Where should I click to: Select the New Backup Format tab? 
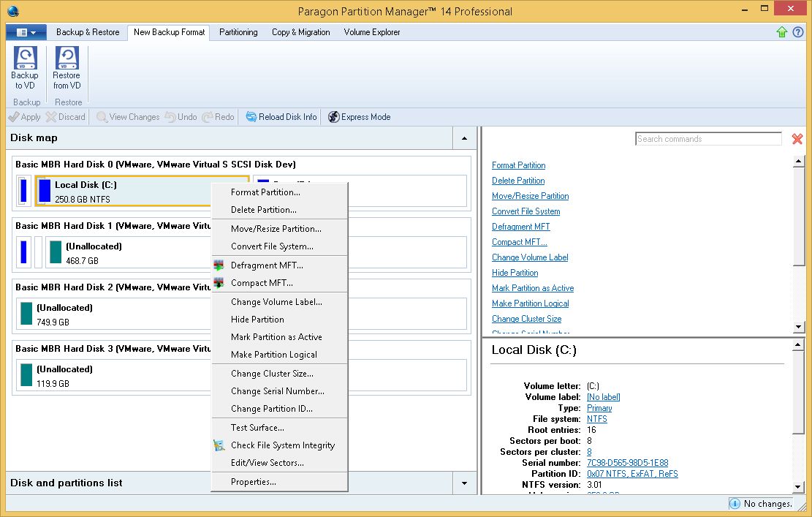coord(169,32)
